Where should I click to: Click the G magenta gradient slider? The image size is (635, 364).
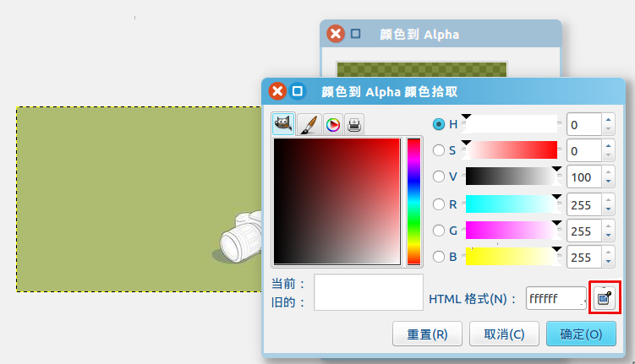tap(512, 230)
